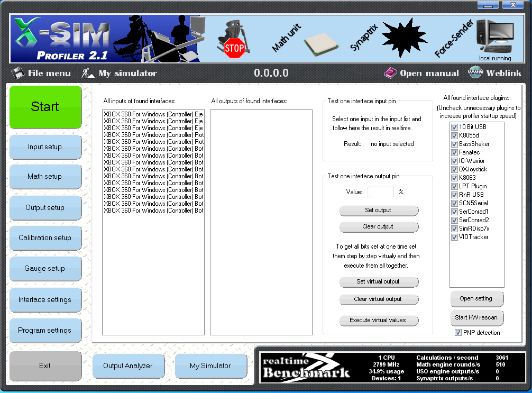Disable the K8063 plugin
This screenshot has width=532, height=393.
(454, 178)
